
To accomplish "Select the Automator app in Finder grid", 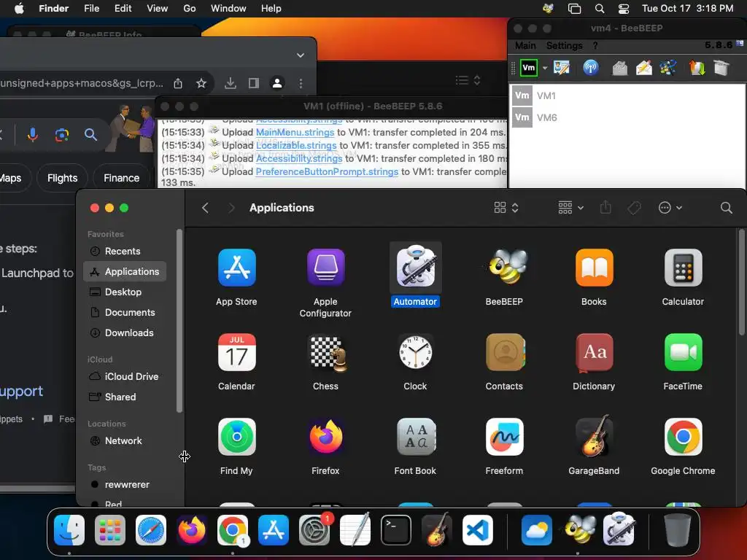I will tap(415, 268).
